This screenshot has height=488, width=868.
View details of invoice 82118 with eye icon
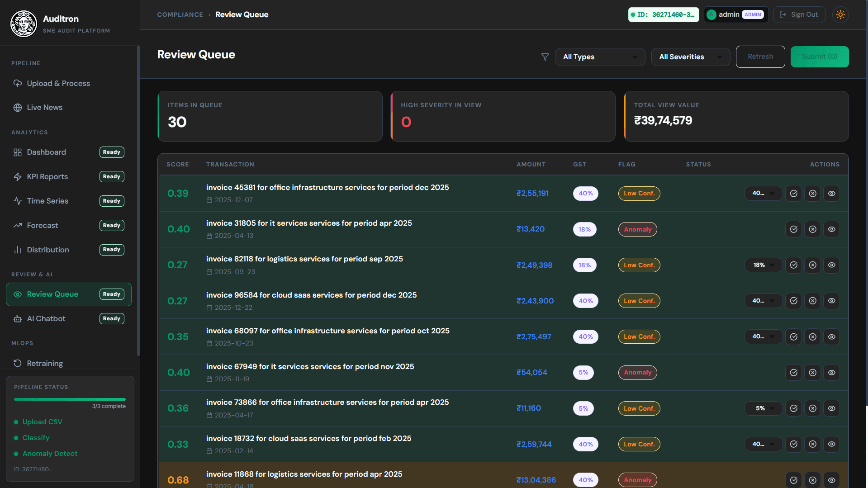tap(831, 265)
